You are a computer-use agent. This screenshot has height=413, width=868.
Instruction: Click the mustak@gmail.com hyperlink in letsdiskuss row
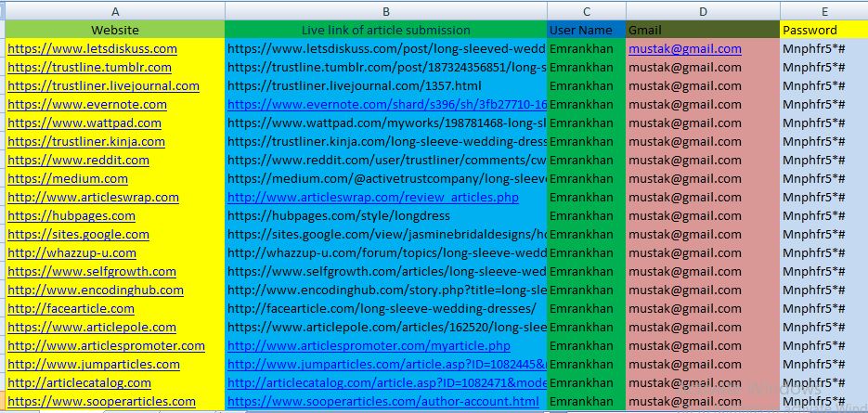click(x=685, y=48)
